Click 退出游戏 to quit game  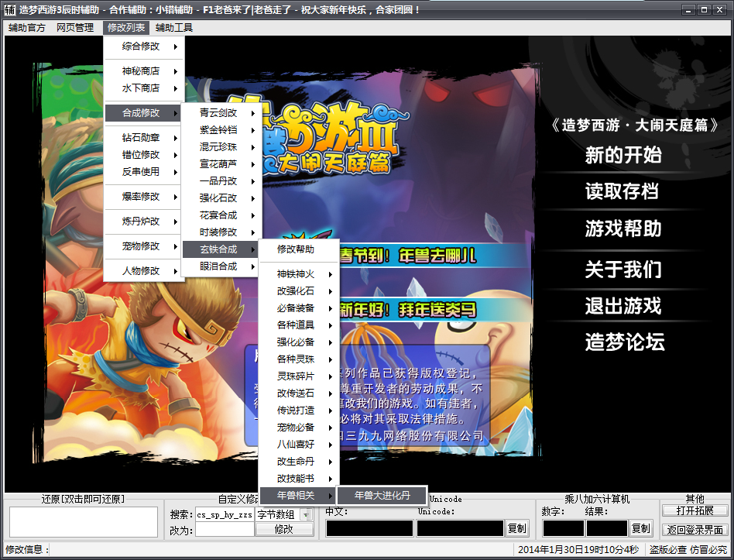(623, 306)
